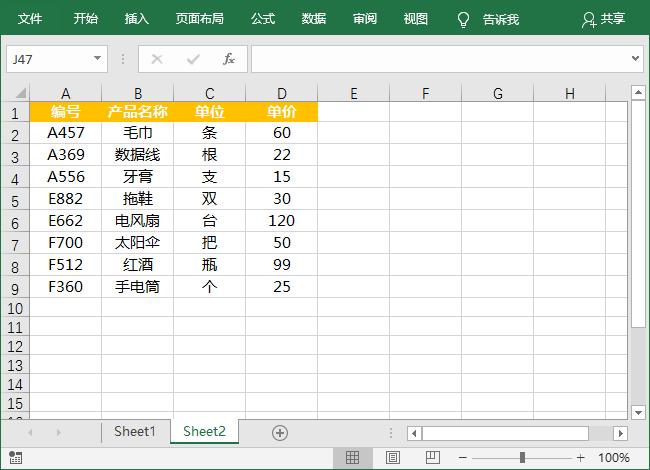Click the zoom slider handle
Viewport: 650px width, 470px height.
click(522, 458)
